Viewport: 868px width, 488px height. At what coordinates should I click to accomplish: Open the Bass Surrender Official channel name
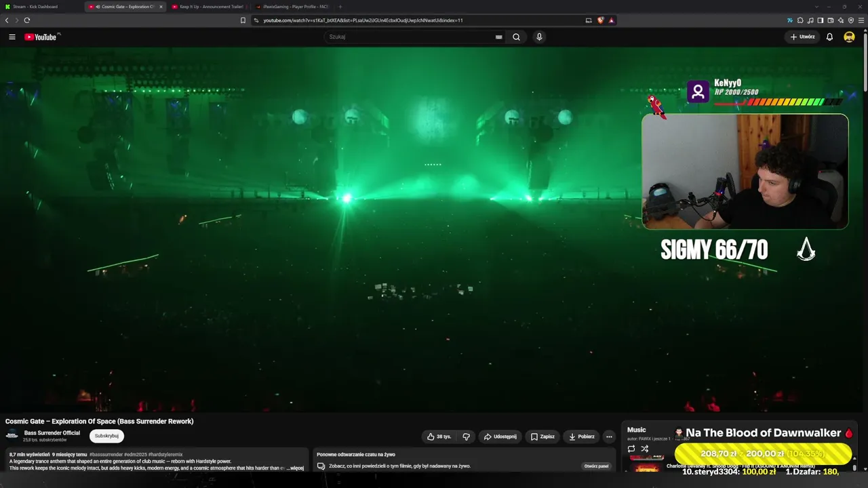52,433
